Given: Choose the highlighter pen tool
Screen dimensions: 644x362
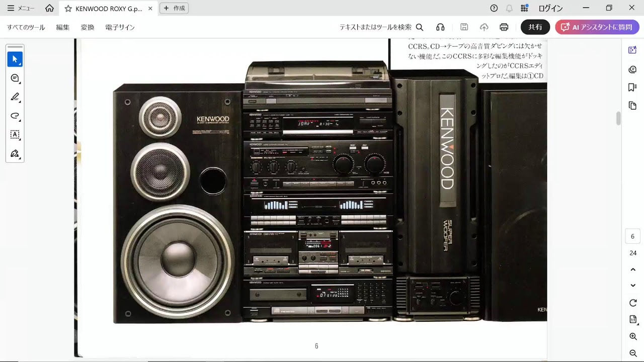Looking at the screenshot, I should [15, 97].
